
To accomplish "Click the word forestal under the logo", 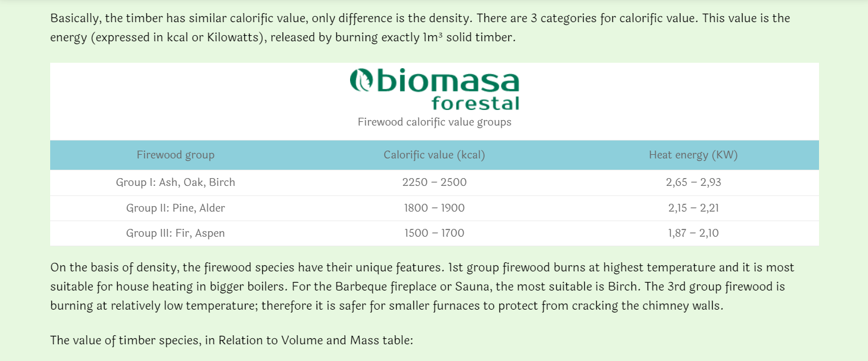I will pyautogui.click(x=476, y=103).
